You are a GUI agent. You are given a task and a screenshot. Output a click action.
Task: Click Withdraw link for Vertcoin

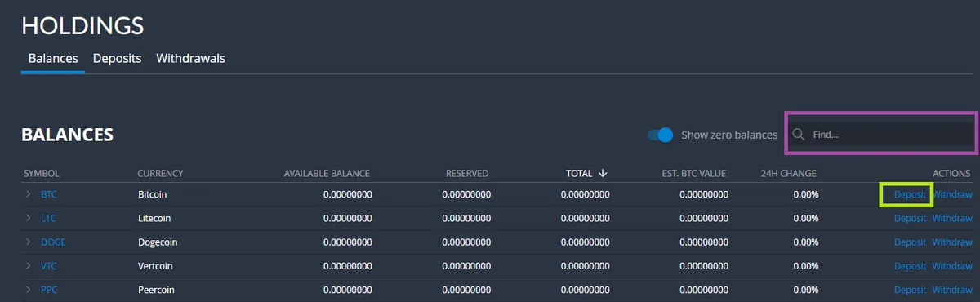click(952, 265)
